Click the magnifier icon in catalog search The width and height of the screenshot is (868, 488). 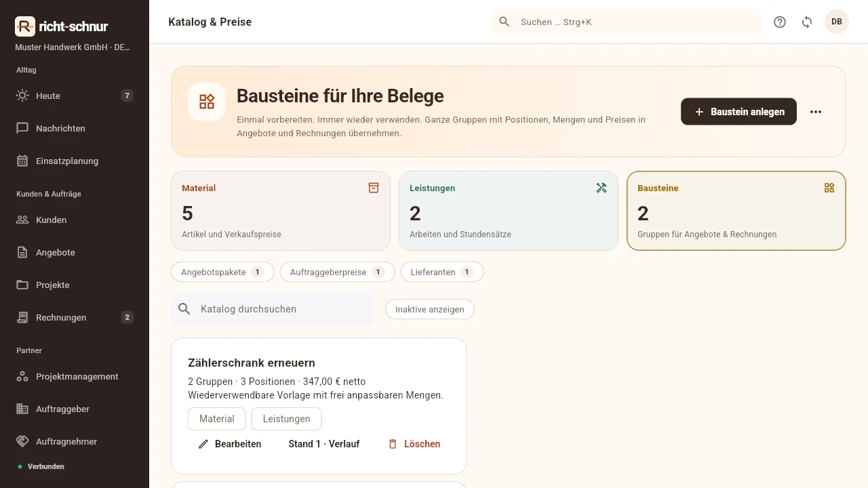pos(184,309)
